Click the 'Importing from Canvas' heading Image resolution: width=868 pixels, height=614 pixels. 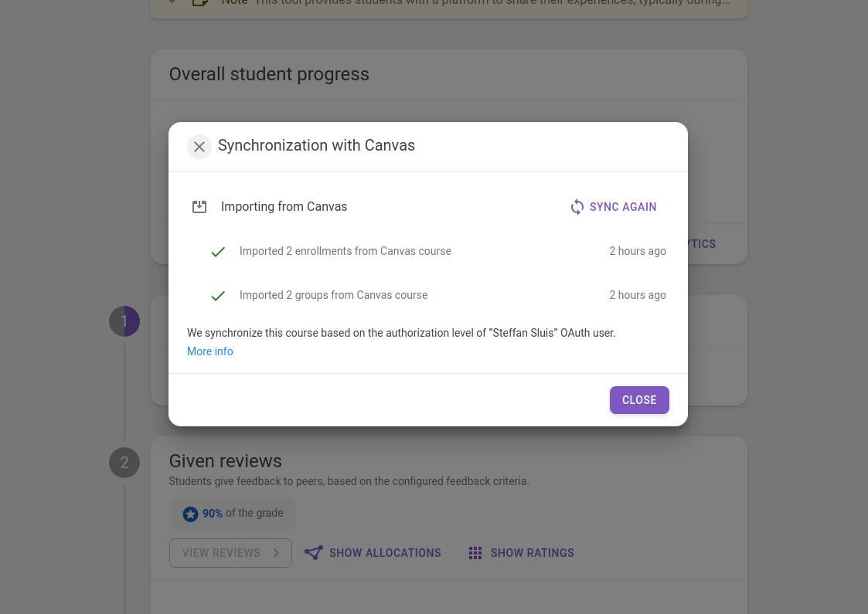coord(284,207)
